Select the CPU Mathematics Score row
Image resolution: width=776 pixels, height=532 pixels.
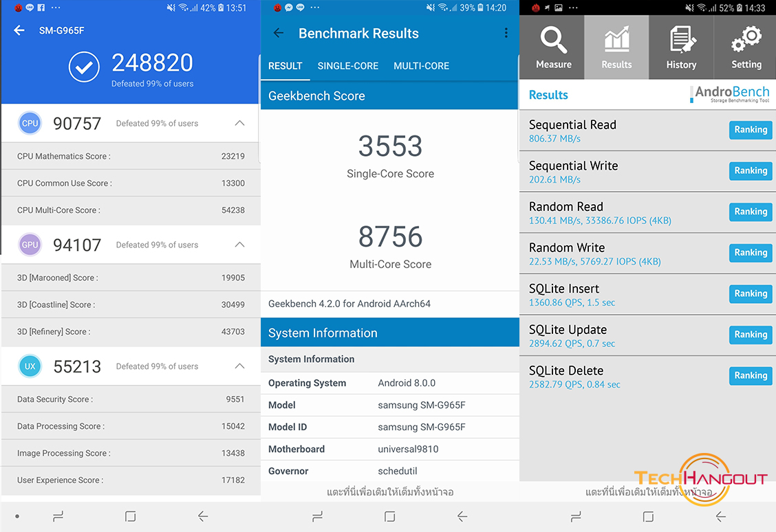coord(131,156)
